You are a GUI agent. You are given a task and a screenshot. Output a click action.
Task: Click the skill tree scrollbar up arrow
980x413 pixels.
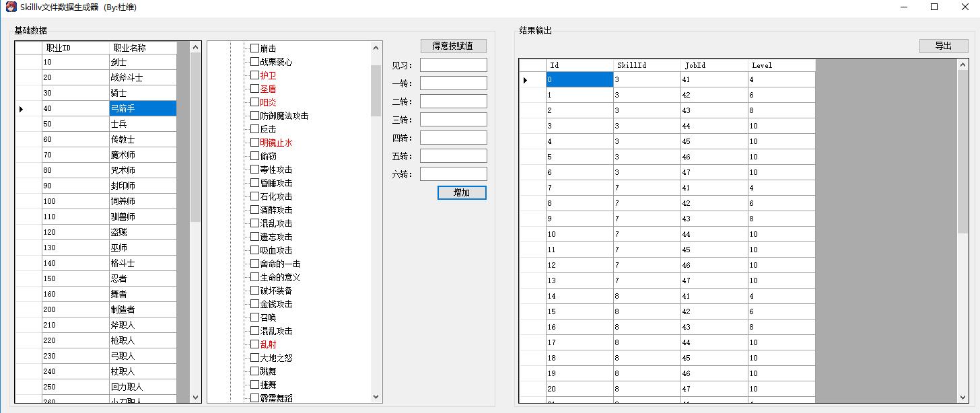click(376, 48)
